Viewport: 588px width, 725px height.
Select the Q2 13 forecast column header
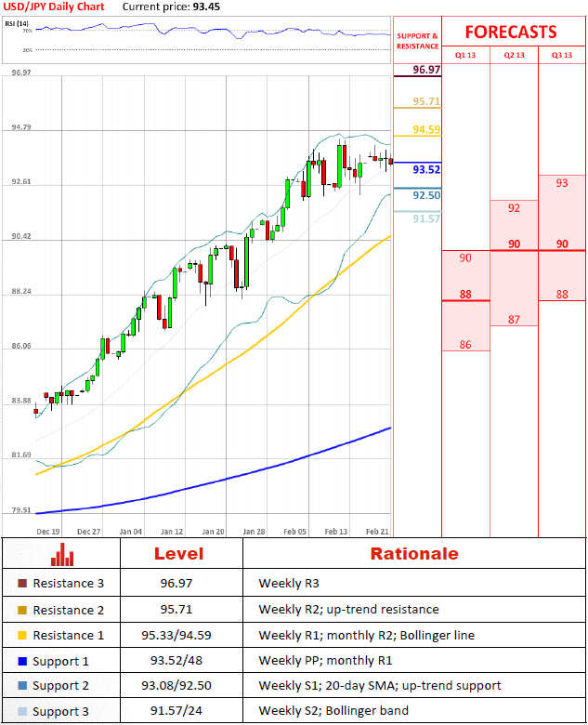point(514,55)
